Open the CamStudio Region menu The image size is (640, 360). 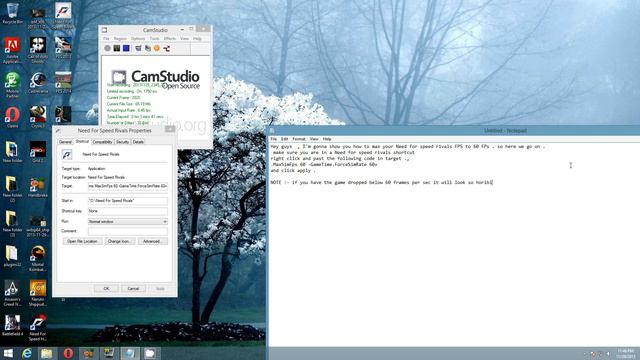120,38
